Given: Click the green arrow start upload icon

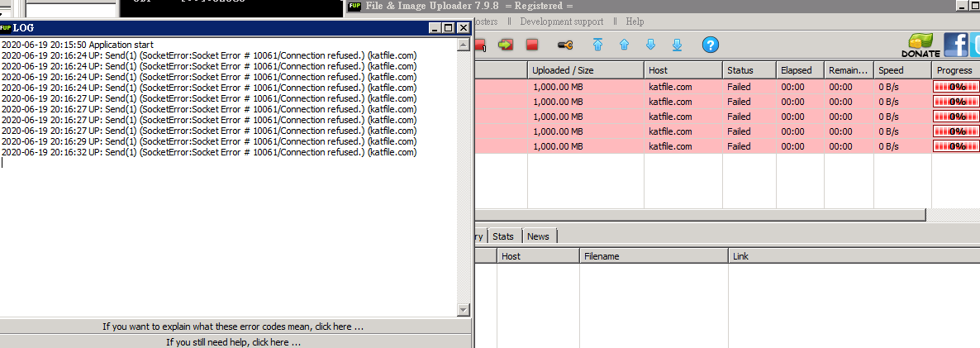Looking at the screenshot, I should click(505, 45).
